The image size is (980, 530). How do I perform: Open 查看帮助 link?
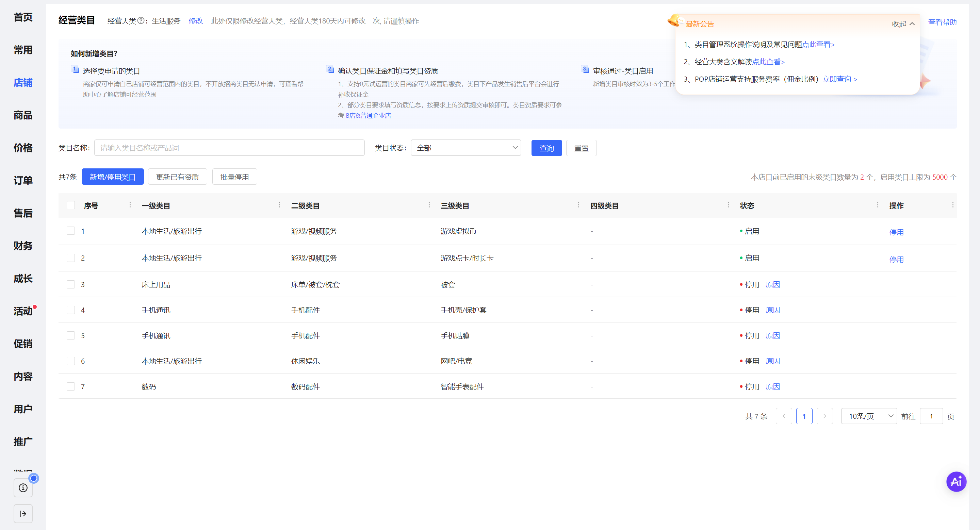[942, 22]
